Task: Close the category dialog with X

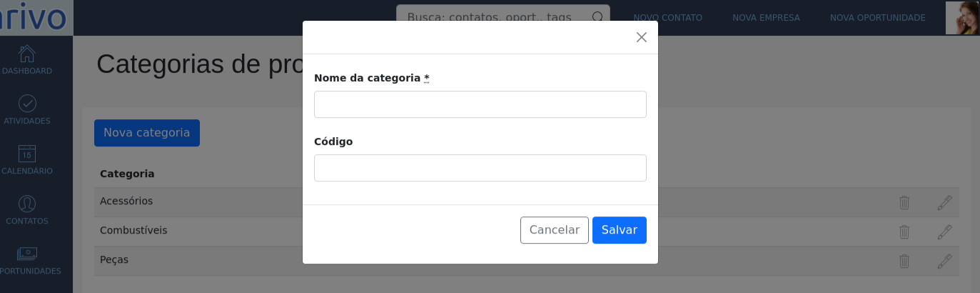Action: tap(642, 37)
